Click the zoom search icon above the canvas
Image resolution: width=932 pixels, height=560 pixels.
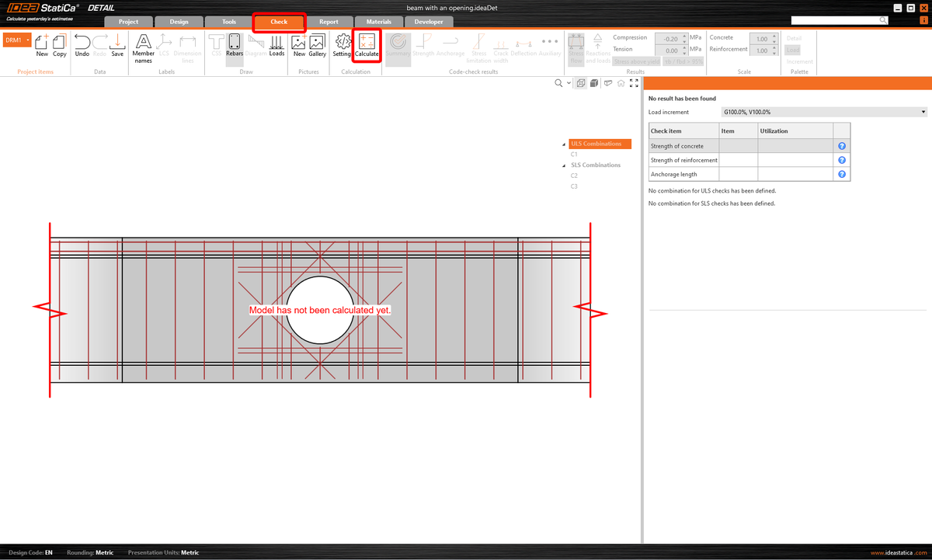(x=558, y=83)
